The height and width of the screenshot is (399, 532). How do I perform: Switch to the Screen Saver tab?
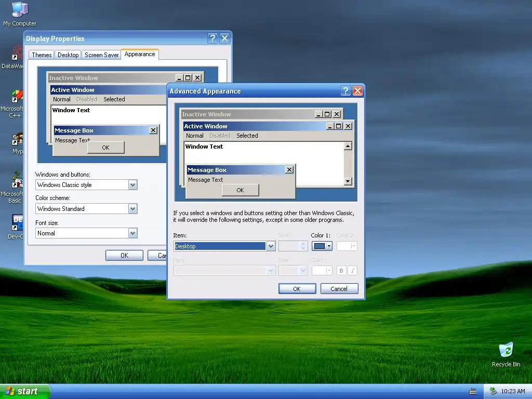(x=101, y=55)
